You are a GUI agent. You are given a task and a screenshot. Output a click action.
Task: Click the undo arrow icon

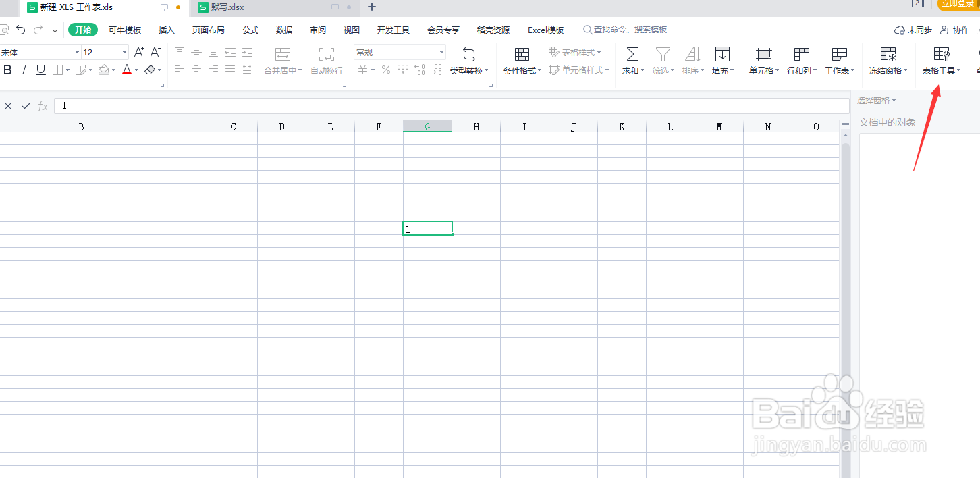click(x=21, y=30)
